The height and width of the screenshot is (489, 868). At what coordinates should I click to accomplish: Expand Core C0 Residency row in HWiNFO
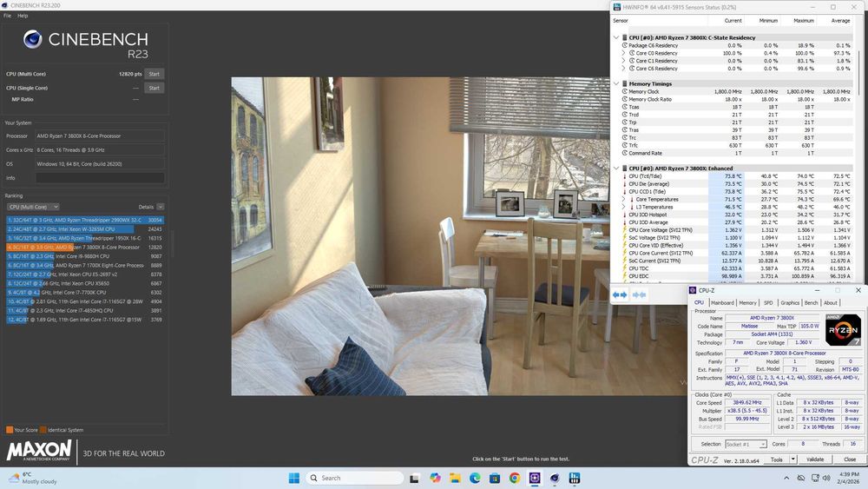coord(623,53)
